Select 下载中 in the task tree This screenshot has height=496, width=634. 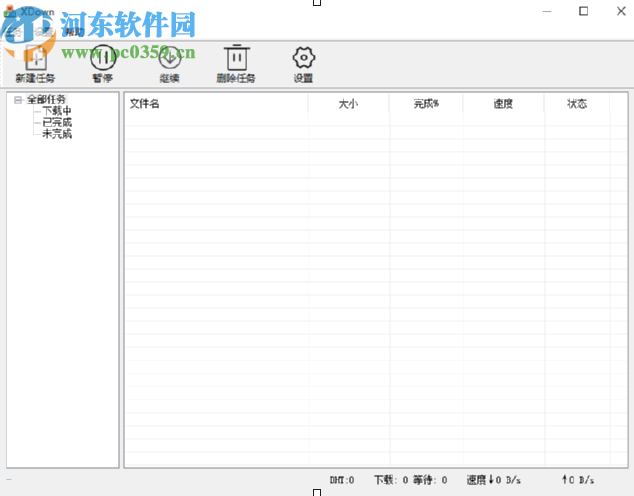coord(57,111)
